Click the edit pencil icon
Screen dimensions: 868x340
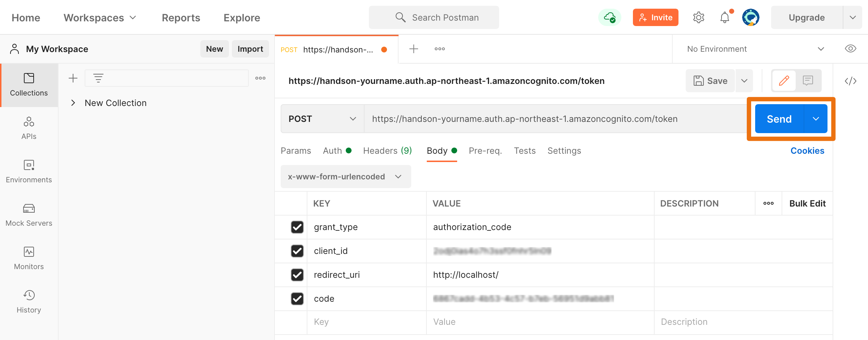(784, 81)
